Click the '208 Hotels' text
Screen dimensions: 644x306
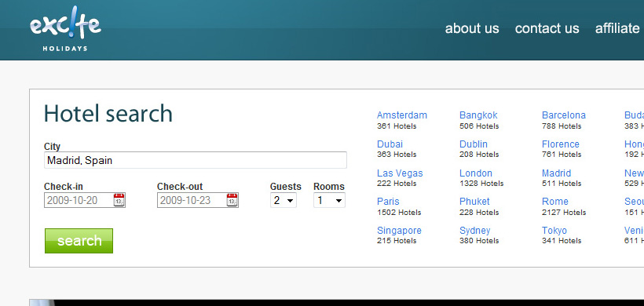[x=479, y=155]
